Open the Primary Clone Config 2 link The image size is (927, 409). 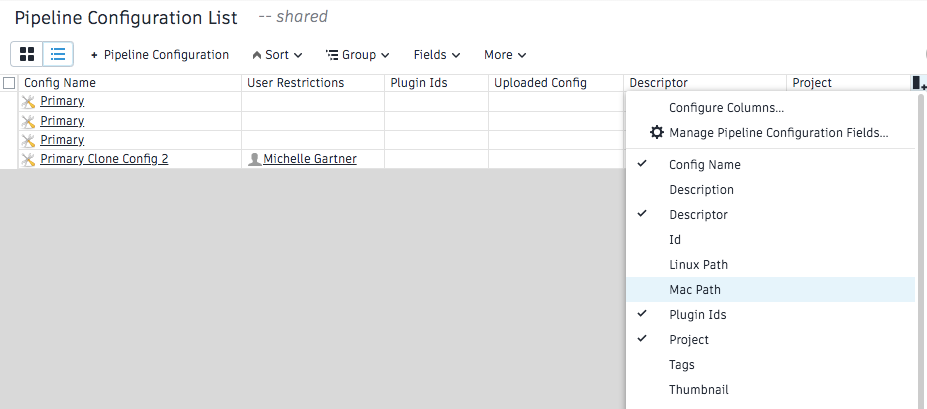point(104,159)
